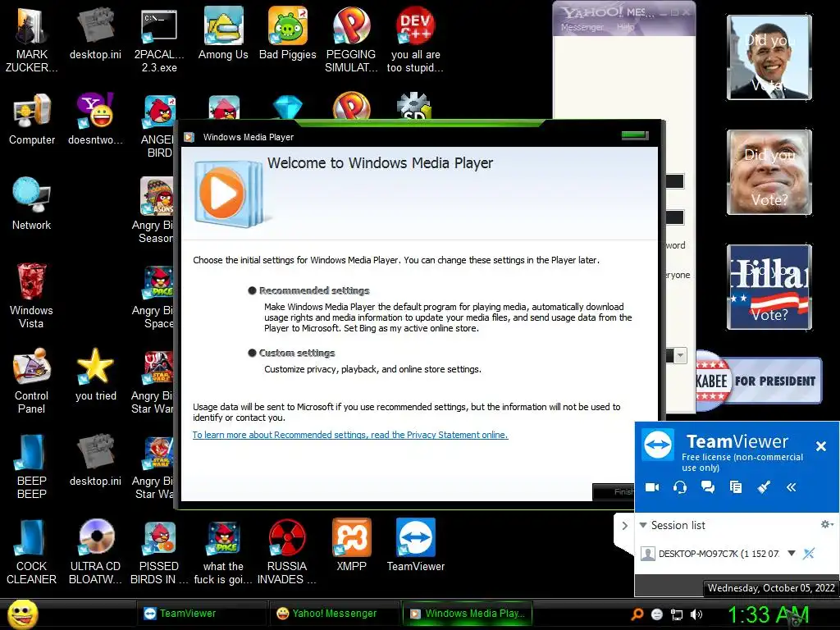Open the COCK CLEANER desktop icon
The height and width of the screenshot is (630, 840).
pyautogui.click(x=32, y=551)
